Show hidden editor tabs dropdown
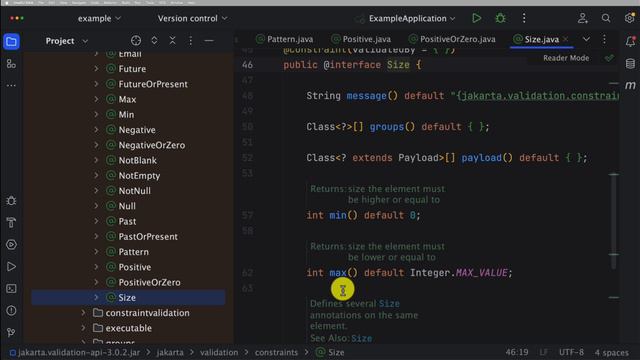This screenshot has height=360, width=640. tap(586, 39)
